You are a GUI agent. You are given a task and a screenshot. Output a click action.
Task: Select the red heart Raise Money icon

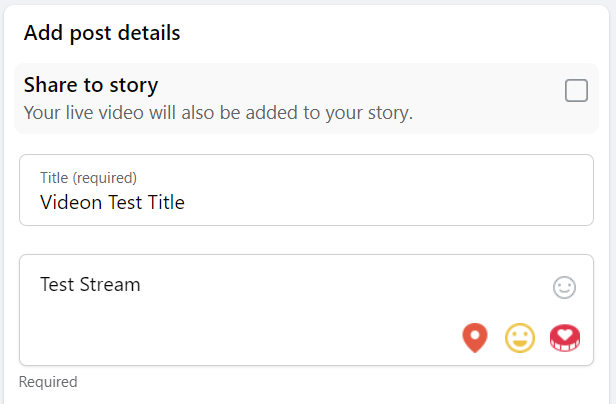tap(565, 338)
